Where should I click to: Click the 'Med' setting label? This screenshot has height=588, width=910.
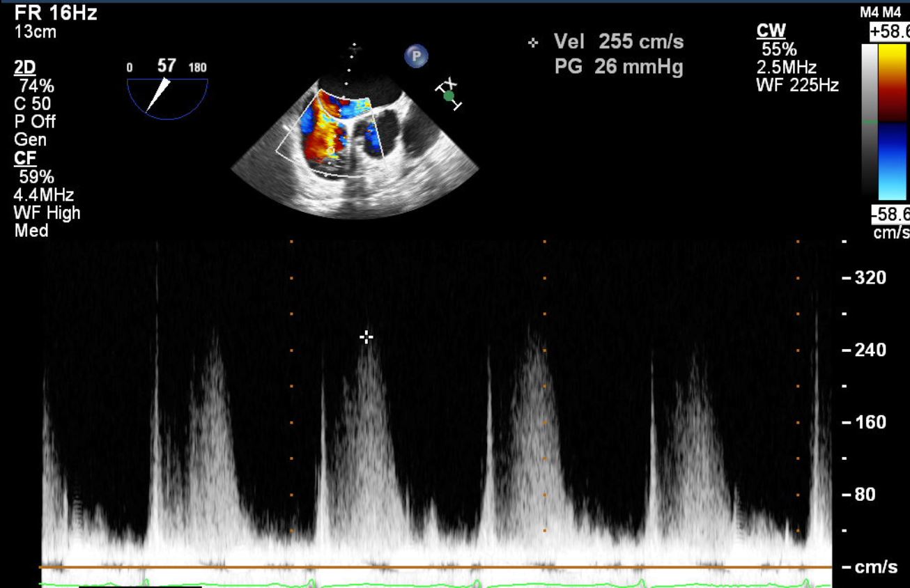click(x=31, y=230)
